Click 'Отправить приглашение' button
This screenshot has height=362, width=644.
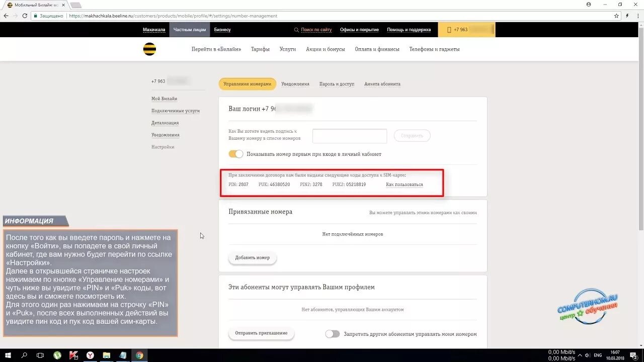[262, 333]
